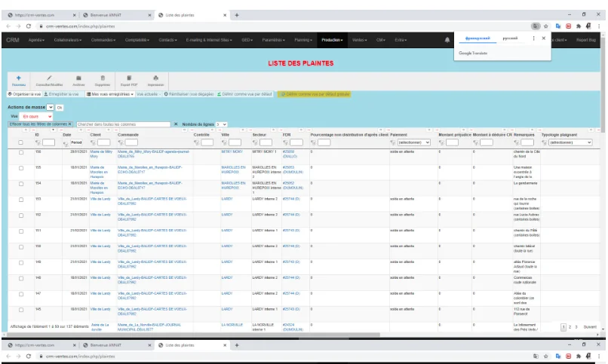Open the Typologie plaignant filter dropdown
This screenshot has height=364, width=608.
[x=570, y=142]
